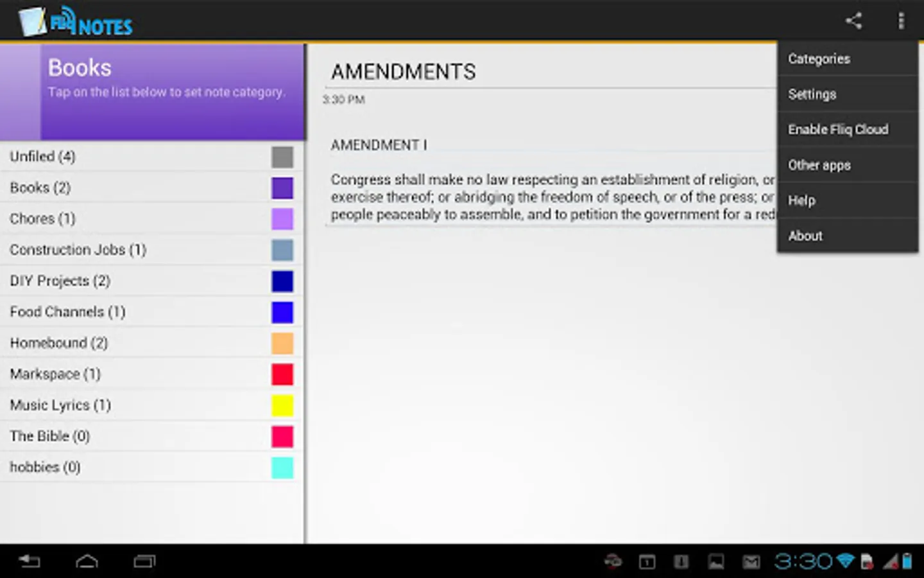
Task: Set note category to DIY Projects (2)
Action: (151, 281)
